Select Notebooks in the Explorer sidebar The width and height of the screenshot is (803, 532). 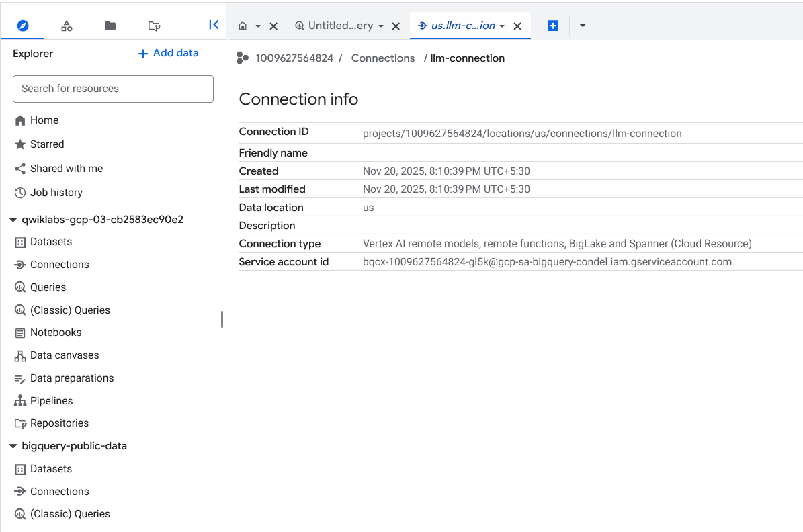pyautogui.click(x=56, y=332)
